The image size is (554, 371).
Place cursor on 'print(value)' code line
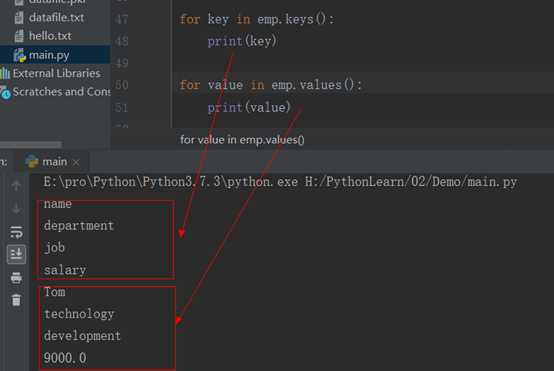point(249,107)
